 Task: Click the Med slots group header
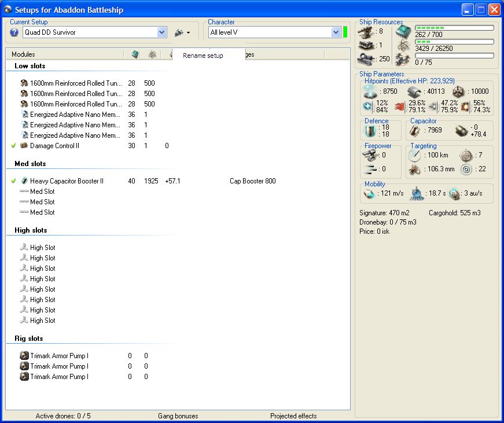tap(30, 164)
